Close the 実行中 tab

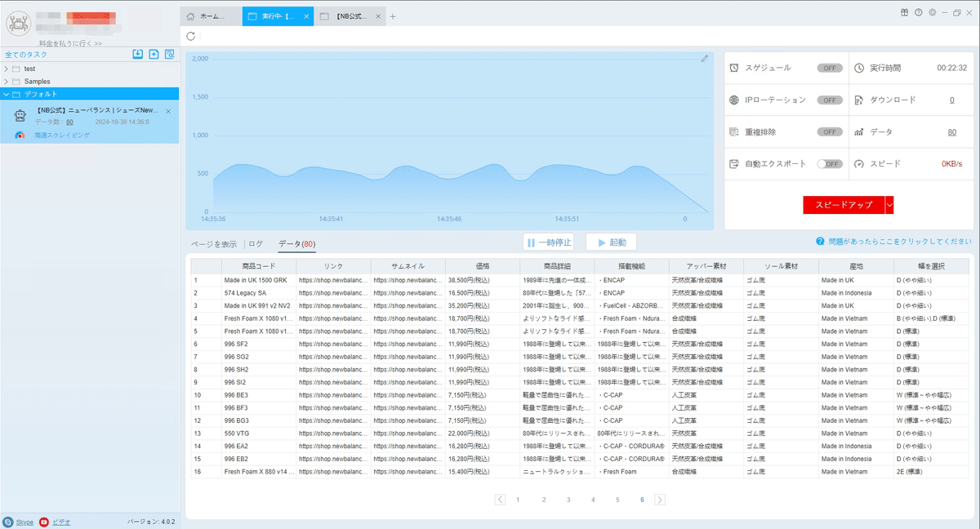[x=306, y=16]
